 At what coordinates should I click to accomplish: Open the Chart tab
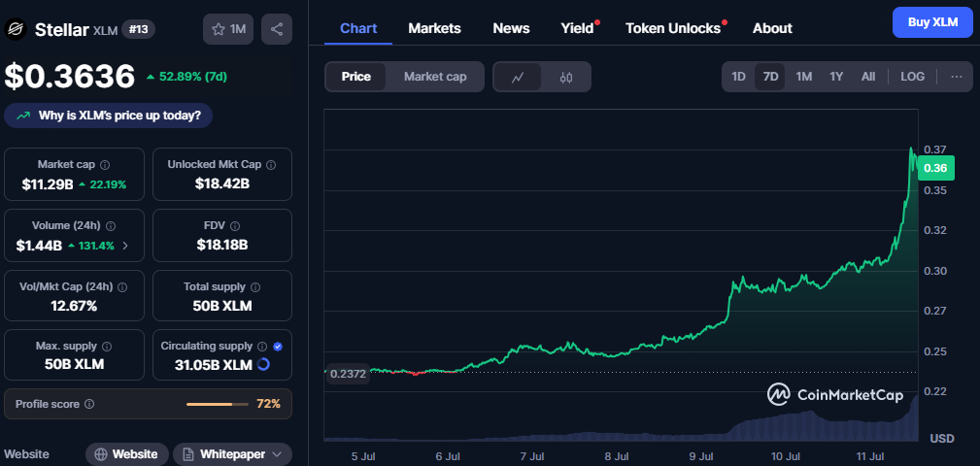pyautogui.click(x=358, y=28)
